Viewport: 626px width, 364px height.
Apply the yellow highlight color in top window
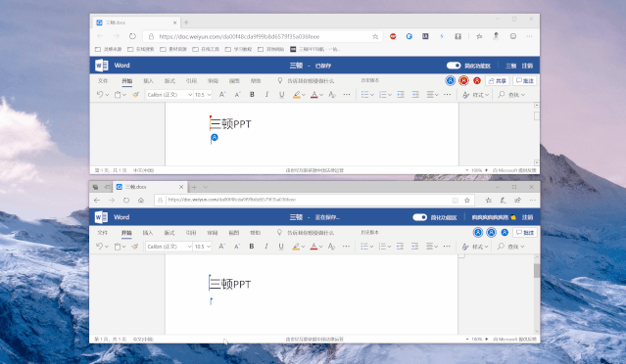(x=297, y=95)
